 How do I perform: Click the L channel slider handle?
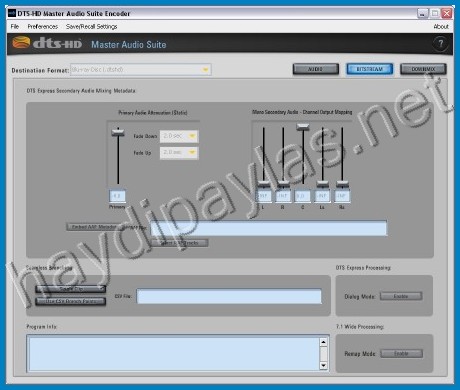click(x=264, y=184)
